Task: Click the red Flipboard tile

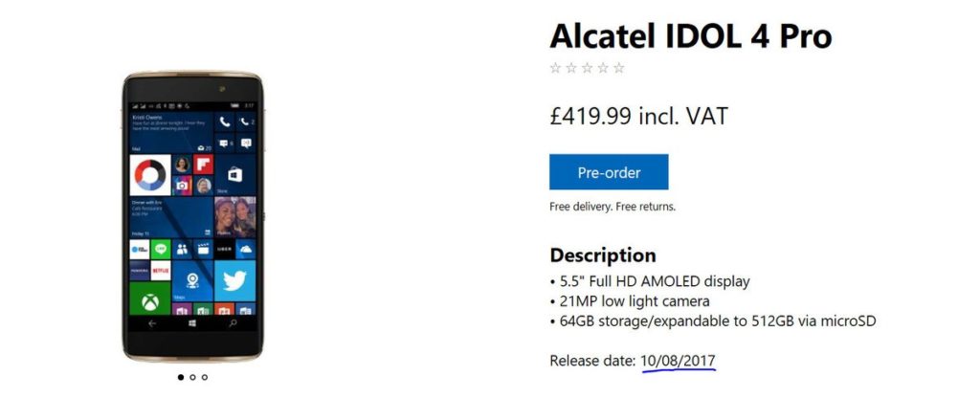Action: coord(203,165)
